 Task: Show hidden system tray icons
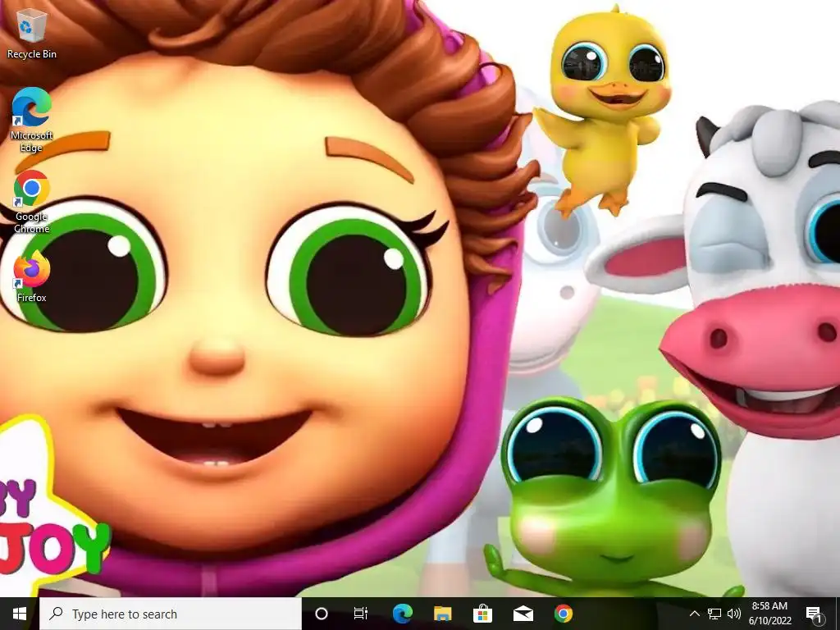(x=694, y=614)
